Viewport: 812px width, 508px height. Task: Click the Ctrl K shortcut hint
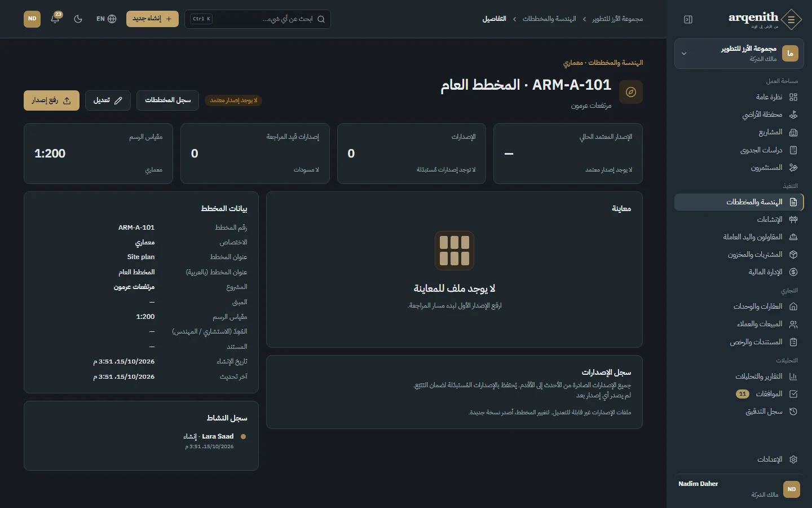(201, 19)
